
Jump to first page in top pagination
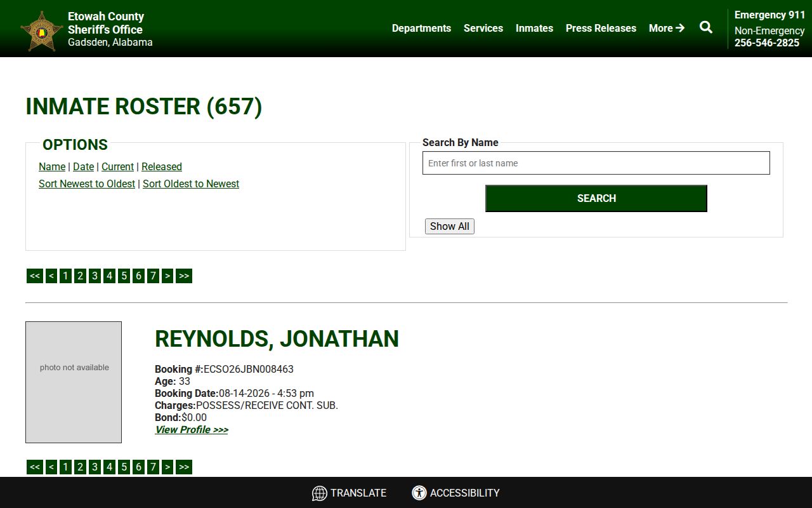pos(35,276)
